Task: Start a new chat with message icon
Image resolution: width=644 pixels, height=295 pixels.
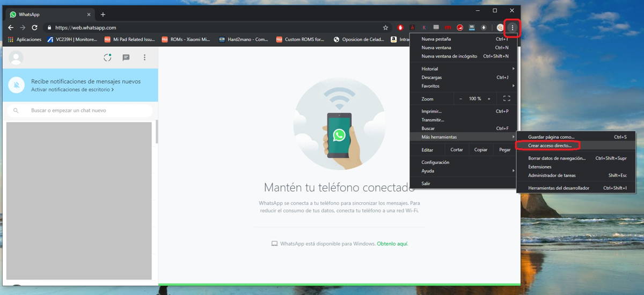Action: (126, 57)
